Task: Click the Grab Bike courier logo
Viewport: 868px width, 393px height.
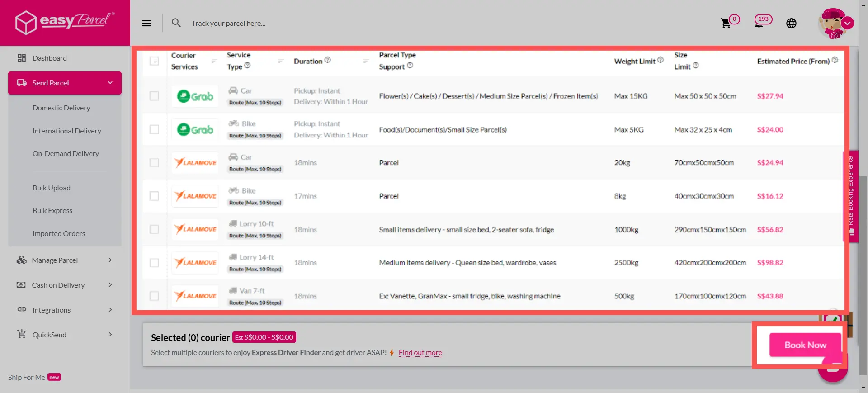Action: (x=195, y=130)
